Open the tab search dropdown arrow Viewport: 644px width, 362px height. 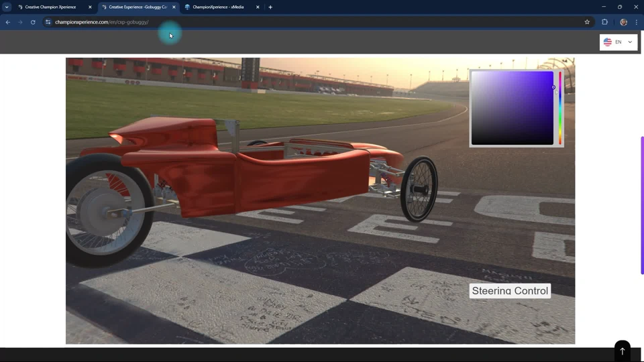[x=7, y=7]
